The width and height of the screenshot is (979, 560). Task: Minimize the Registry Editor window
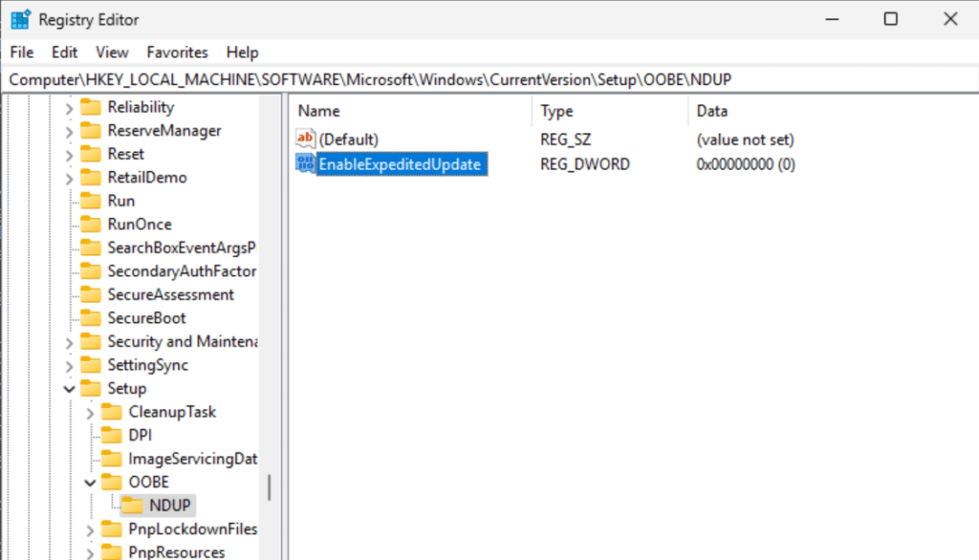pyautogui.click(x=832, y=19)
